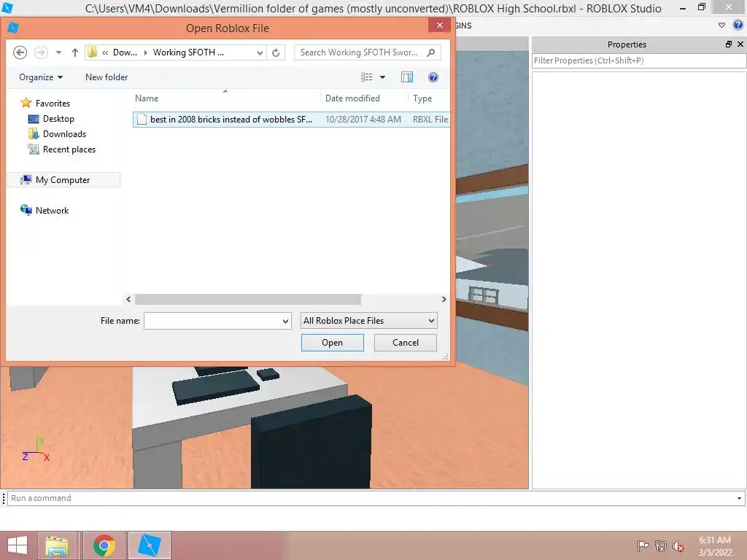Click network tray icon
This screenshot has height=560, width=747.
[x=661, y=545]
